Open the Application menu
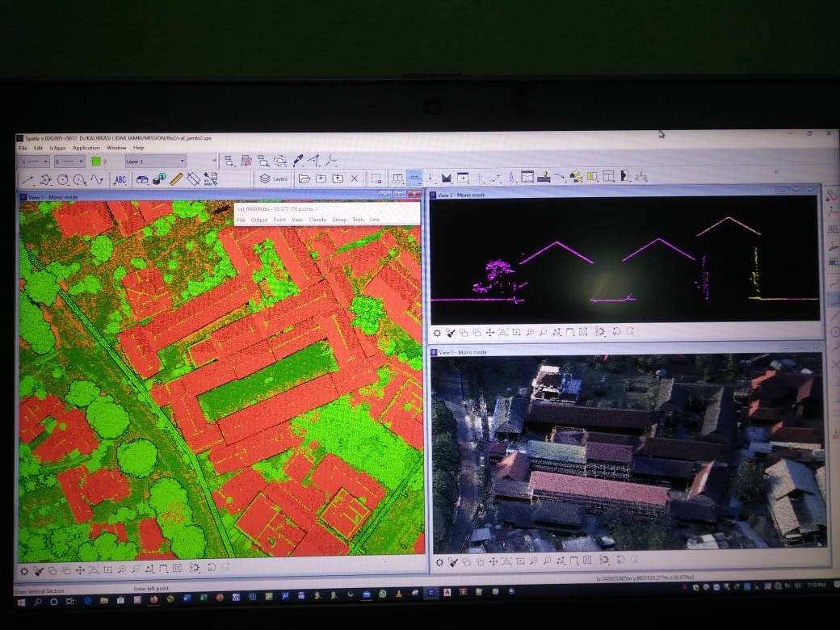840x630 pixels. (86, 148)
